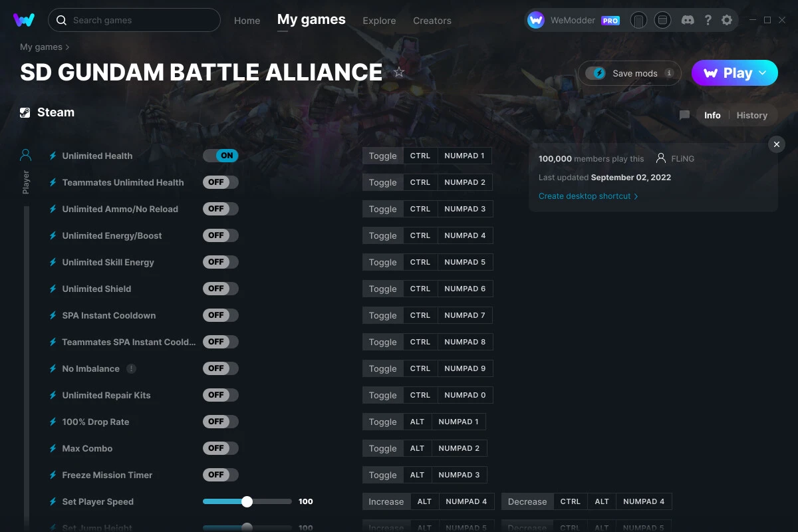The width and height of the screenshot is (798, 532).
Task: Switch to the History tab
Action: click(751, 115)
